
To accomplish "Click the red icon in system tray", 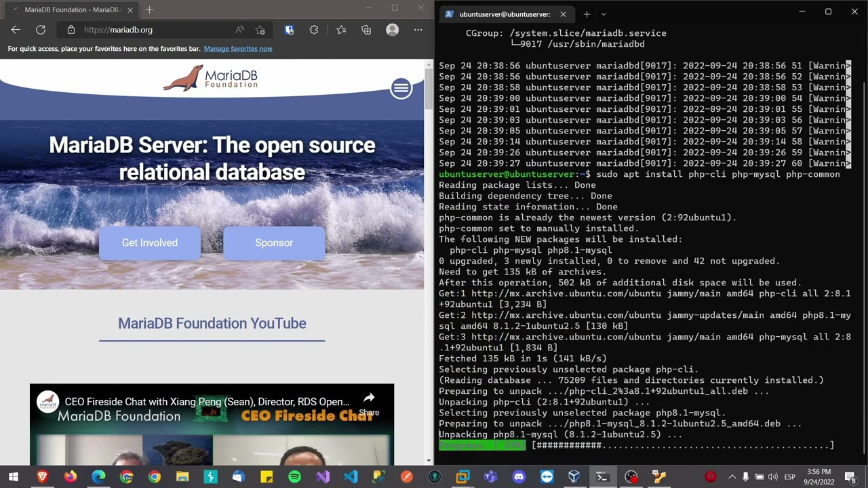I will (x=711, y=477).
